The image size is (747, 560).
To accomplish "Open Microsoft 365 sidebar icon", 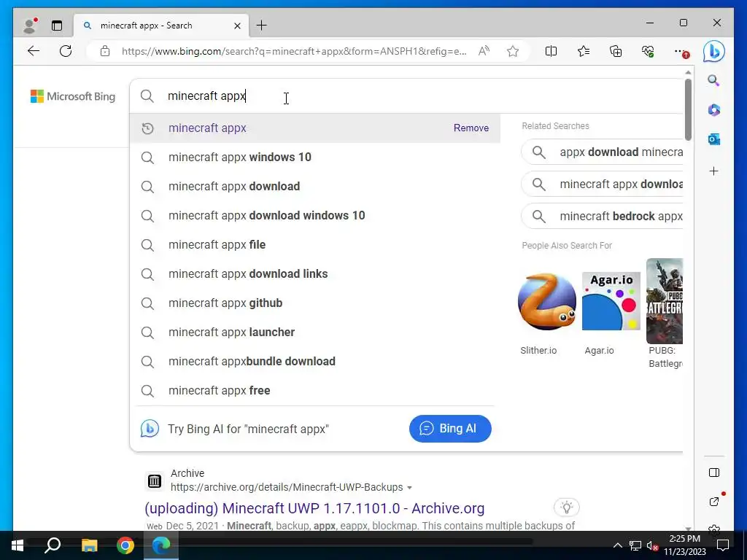I will (x=713, y=110).
